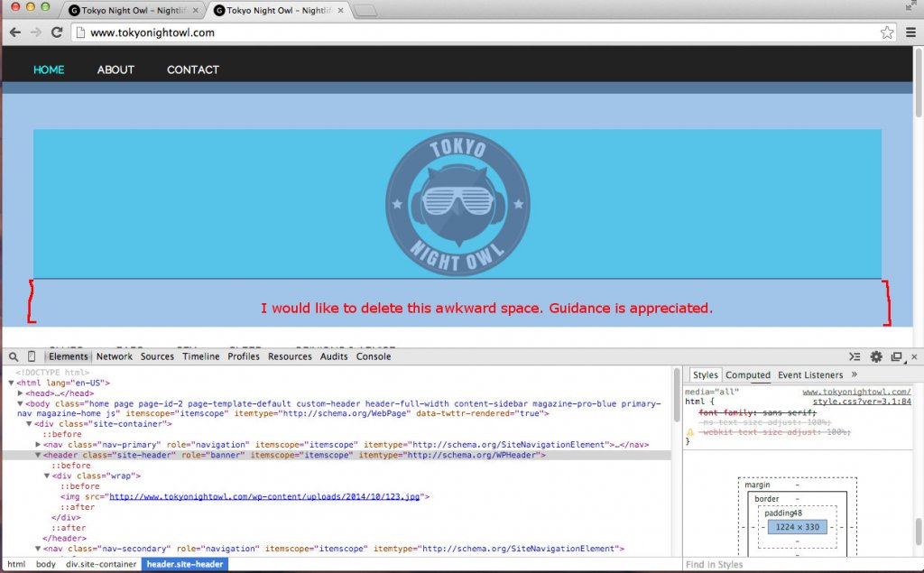Click the Styles pane scrollbar thumb
924x573 pixels.
[919, 532]
